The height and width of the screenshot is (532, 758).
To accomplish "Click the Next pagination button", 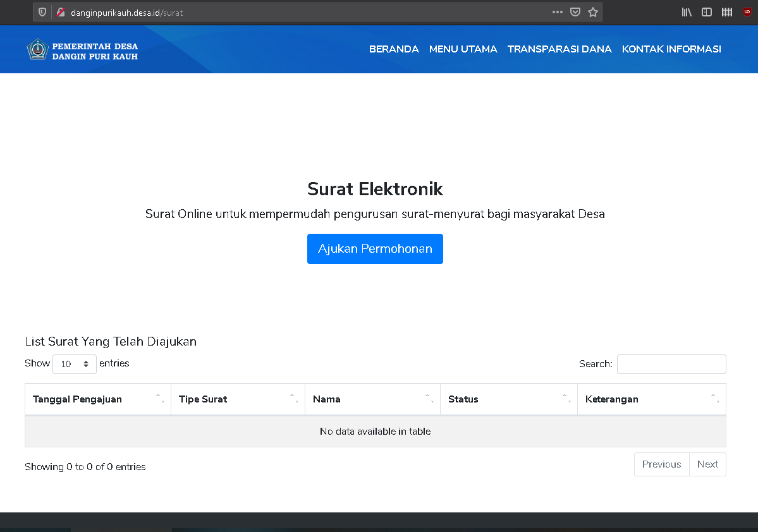I will tap(707, 464).
